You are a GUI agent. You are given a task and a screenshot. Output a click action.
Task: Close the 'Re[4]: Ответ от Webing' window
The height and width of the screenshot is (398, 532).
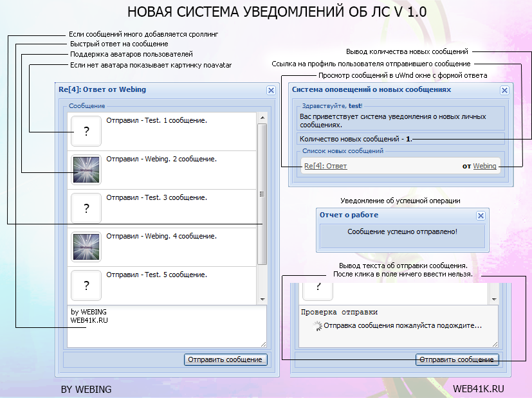(271, 90)
